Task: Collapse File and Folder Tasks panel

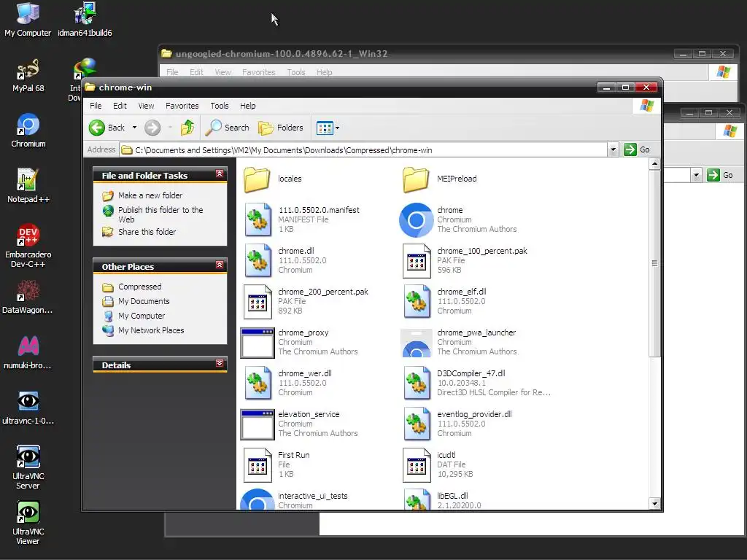Action: 220,174
